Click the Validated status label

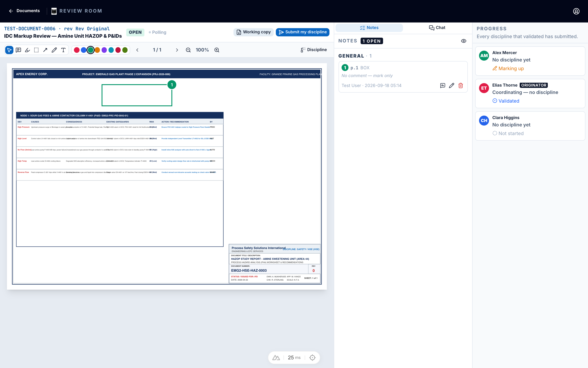[x=506, y=101]
